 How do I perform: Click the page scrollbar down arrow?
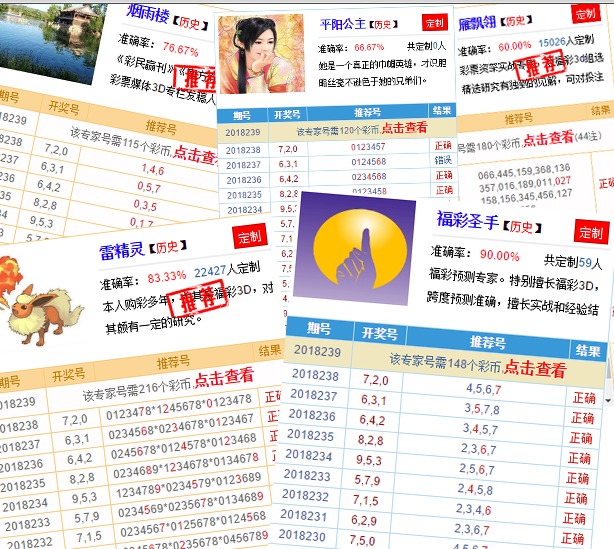pos(608,400)
